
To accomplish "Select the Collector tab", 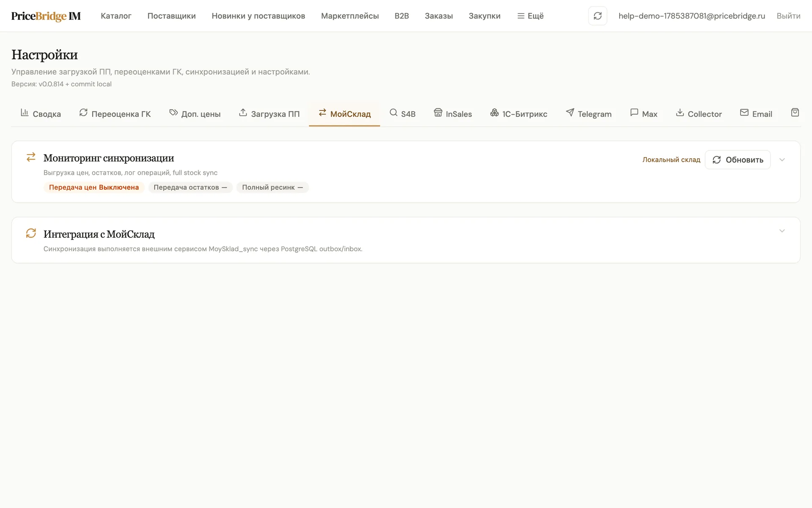I will point(699,113).
